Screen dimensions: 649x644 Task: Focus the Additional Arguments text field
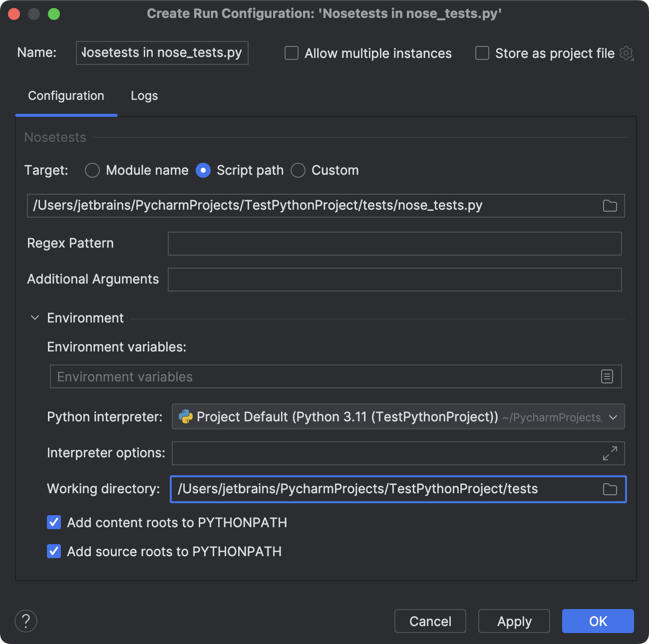tap(394, 280)
